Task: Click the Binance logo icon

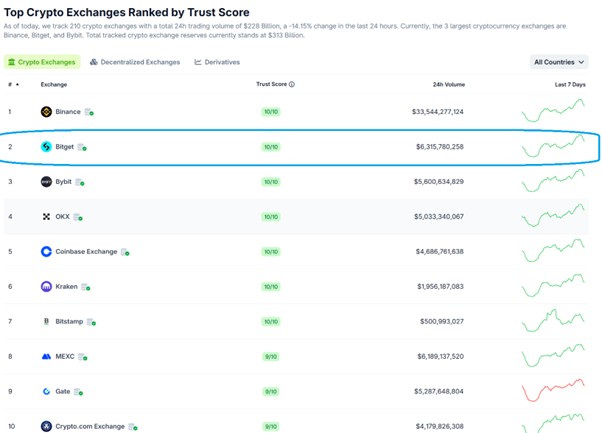Action: click(x=46, y=112)
